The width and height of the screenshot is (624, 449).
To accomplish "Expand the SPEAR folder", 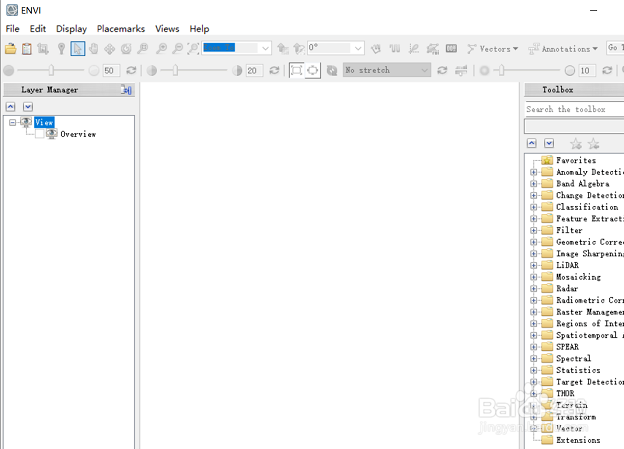I will (534, 347).
